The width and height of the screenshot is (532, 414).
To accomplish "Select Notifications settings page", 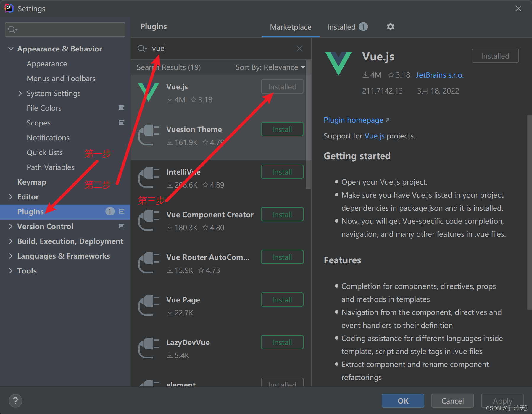I will [48, 138].
